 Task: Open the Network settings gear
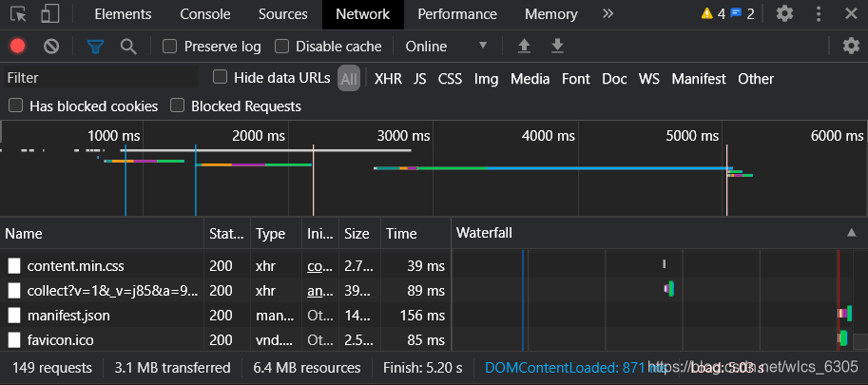point(851,46)
